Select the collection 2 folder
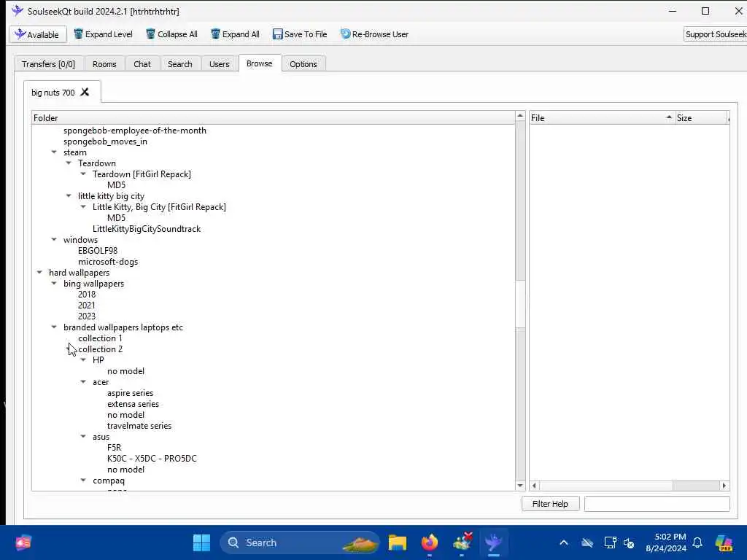747x560 pixels. coord(101,349)
